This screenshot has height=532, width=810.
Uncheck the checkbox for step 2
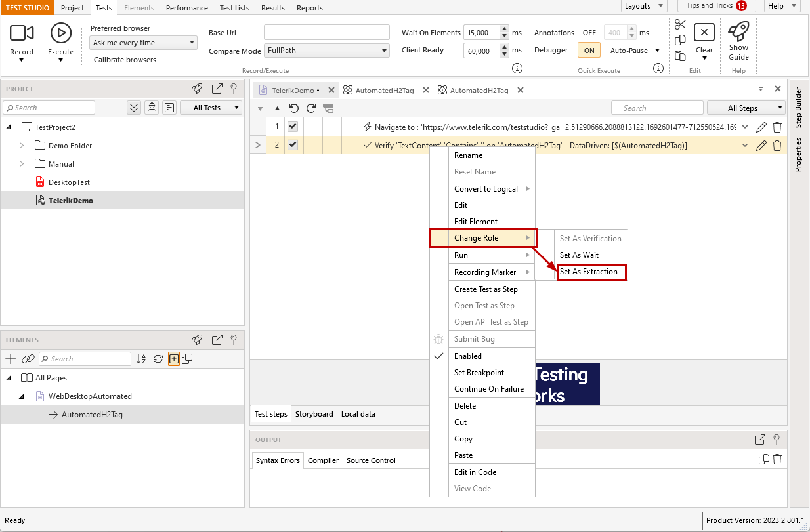[x=293, y=145]
